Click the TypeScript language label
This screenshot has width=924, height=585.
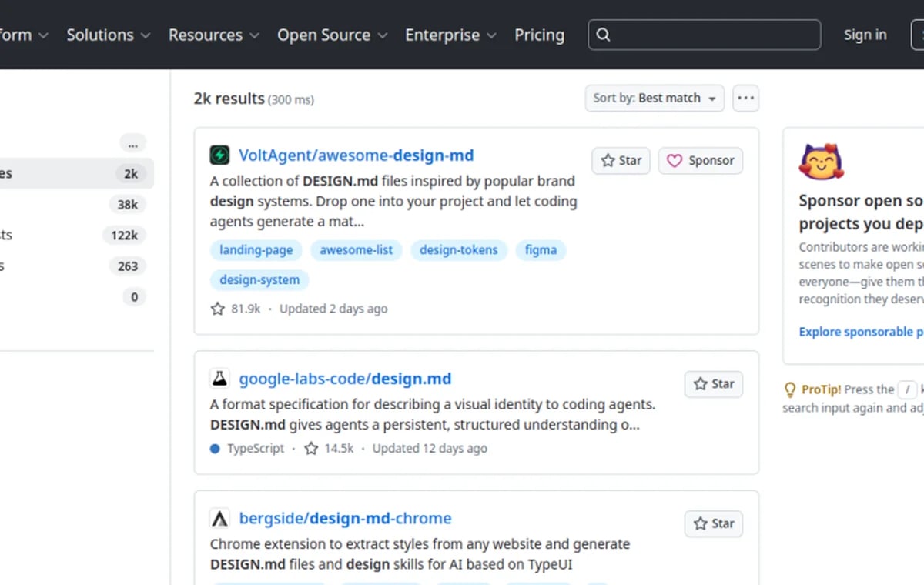256,448
